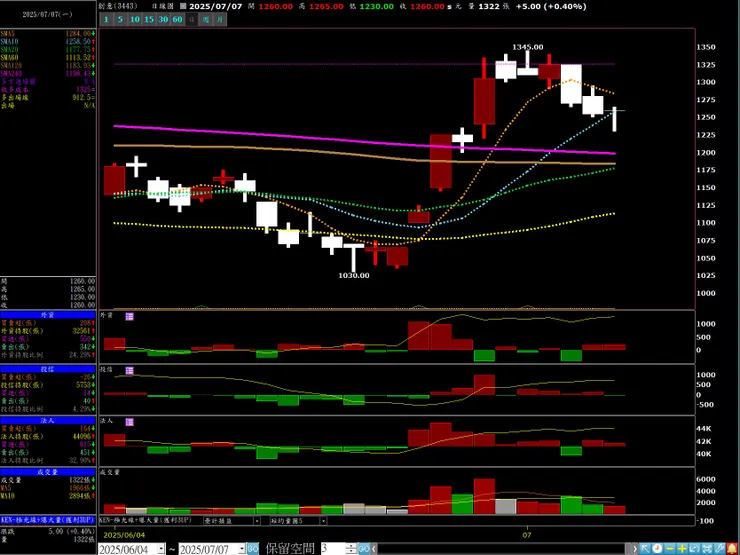Open alerts via the red bell icon
This screenshot has height=555, width=740.
tap(732, 549)
